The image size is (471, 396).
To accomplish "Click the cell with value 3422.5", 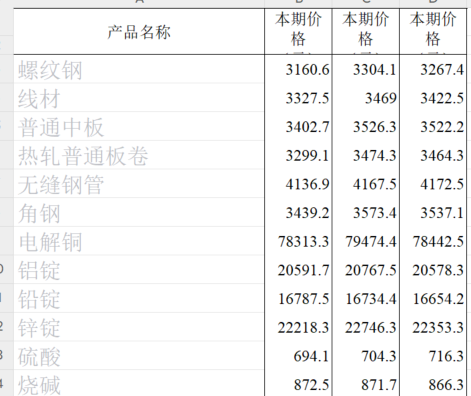I will [x=433, y=98].
